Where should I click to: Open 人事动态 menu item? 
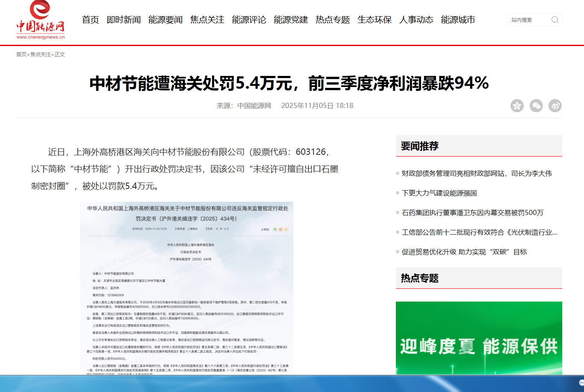click(416, 20)
